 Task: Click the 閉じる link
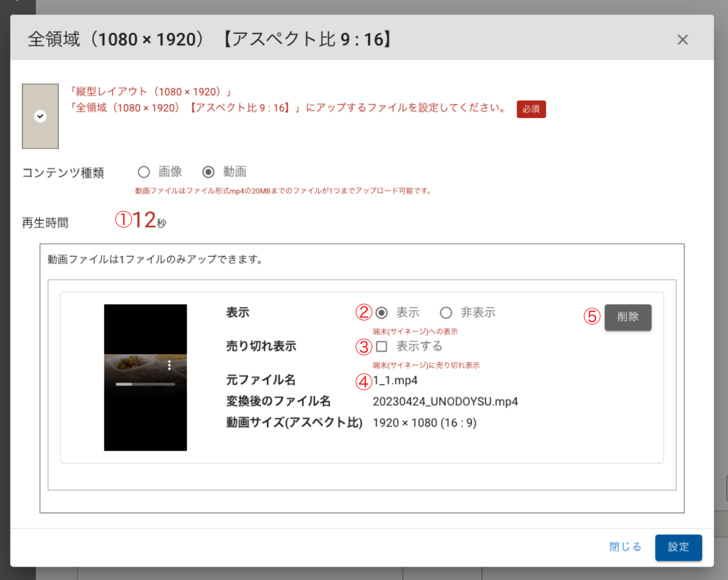pyautogui.click(x=625, y=547)
